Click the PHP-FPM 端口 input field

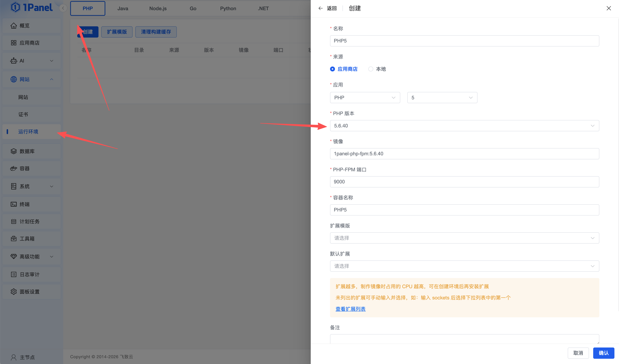click(464, 182)
